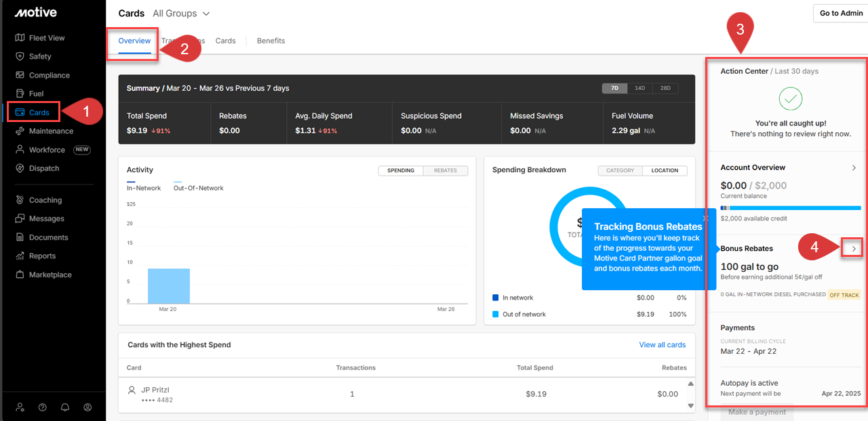This screenshot has height=421, width=868.
Task: Click the Rebates column header
Action: [x=674, y=367]
